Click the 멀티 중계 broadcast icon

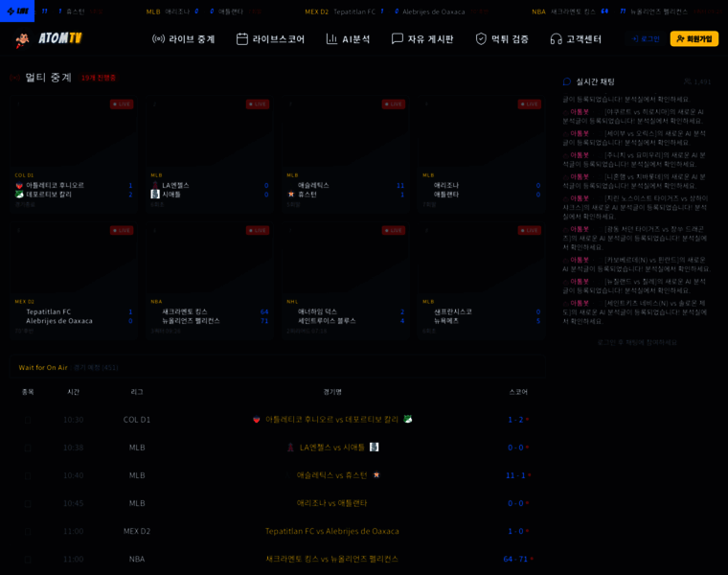[x=15, y=78]
